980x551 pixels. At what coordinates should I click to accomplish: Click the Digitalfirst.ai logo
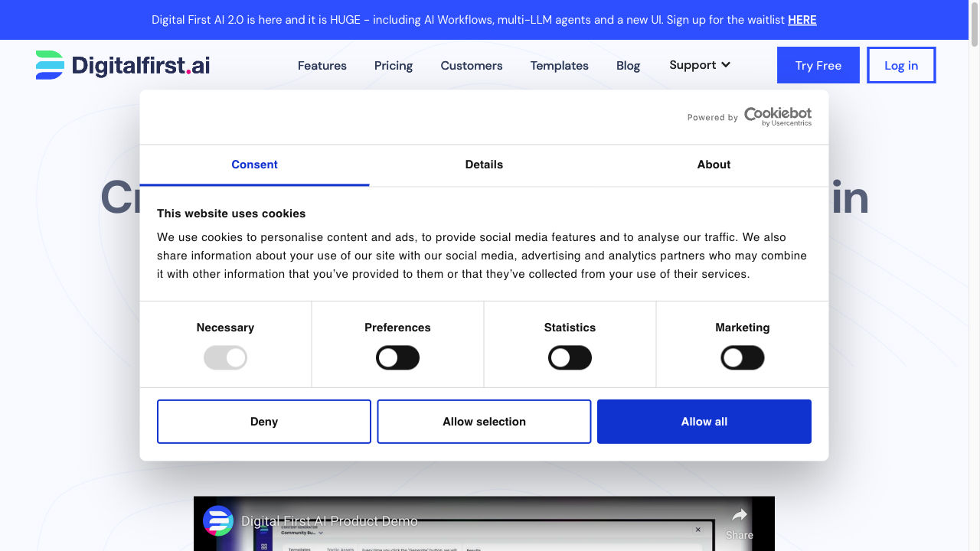(x=122, y=65)
